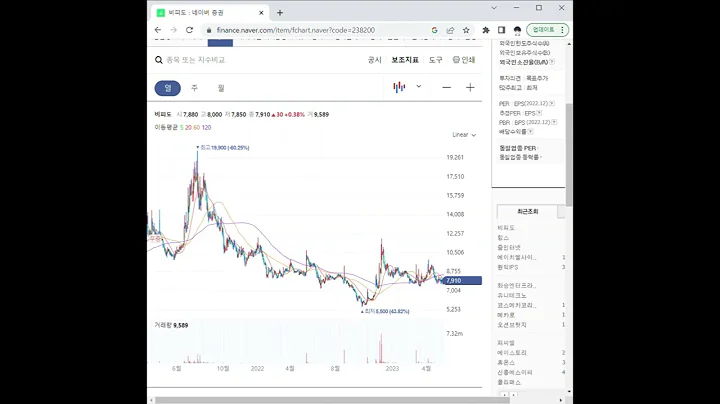Click the site lock icon in address bar
Screen dimensions: 720x404
point(209,30)
